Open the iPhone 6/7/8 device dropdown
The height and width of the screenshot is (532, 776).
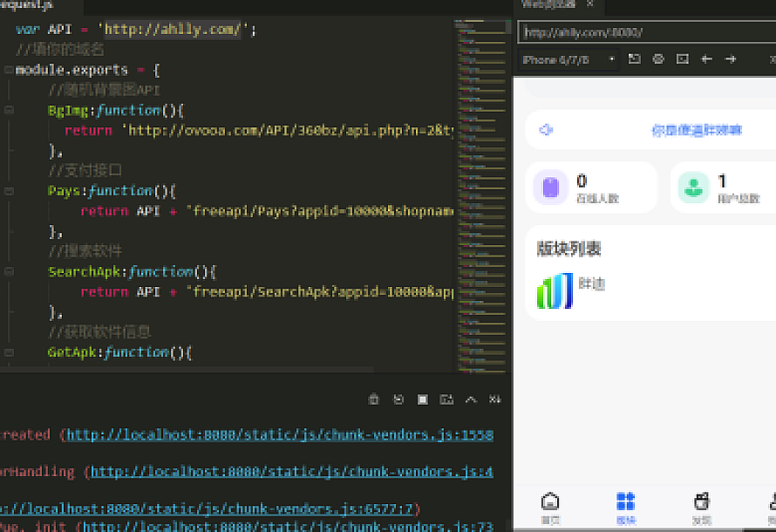coord(568,59)
